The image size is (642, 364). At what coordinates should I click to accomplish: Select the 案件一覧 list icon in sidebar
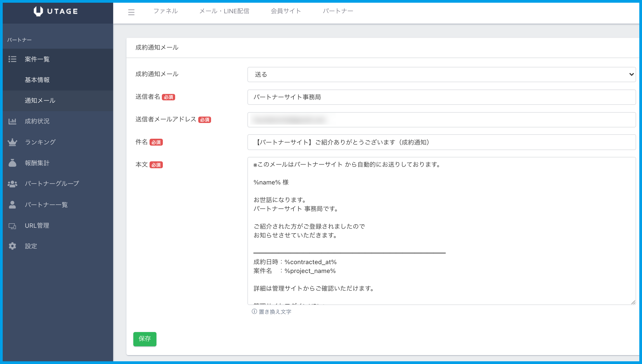tap(12, 59)
